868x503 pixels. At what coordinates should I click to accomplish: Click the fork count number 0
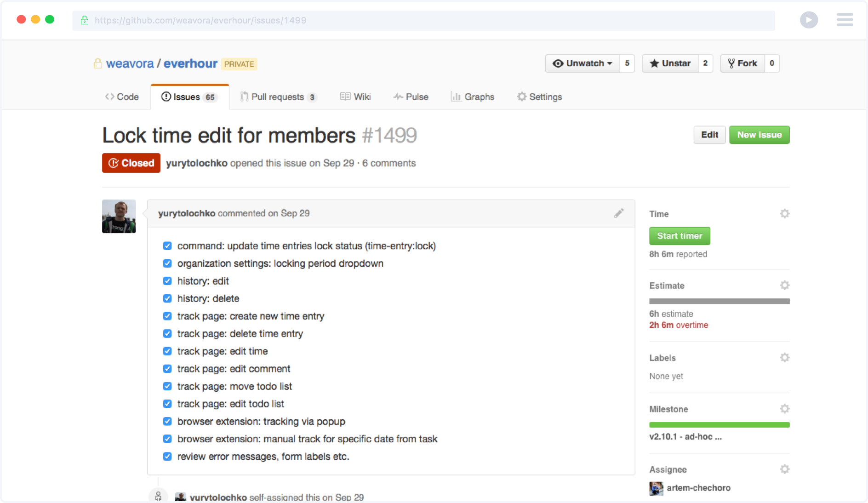(772, 63)
